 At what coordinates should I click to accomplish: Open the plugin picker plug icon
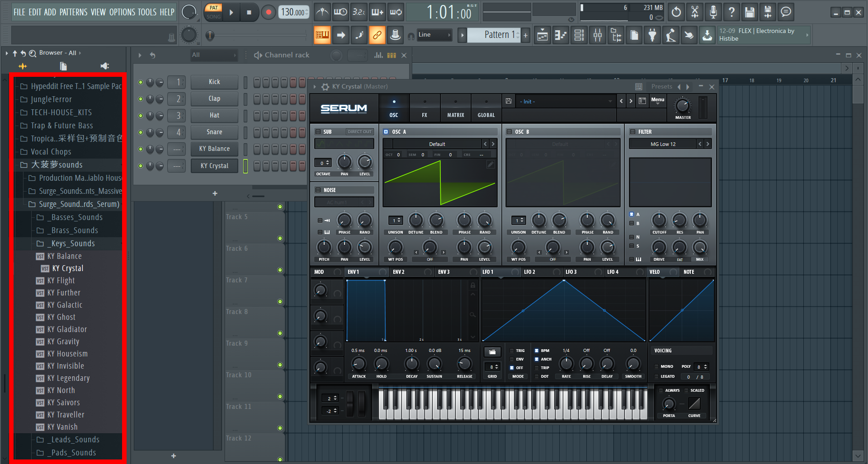(x=652, y=35)
